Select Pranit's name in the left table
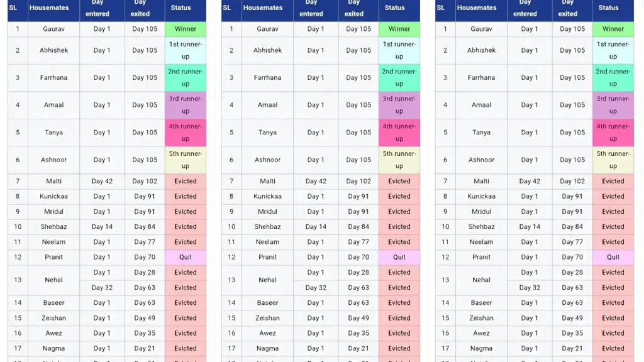This screenshot has height=362, width=644. click(54, 257)
